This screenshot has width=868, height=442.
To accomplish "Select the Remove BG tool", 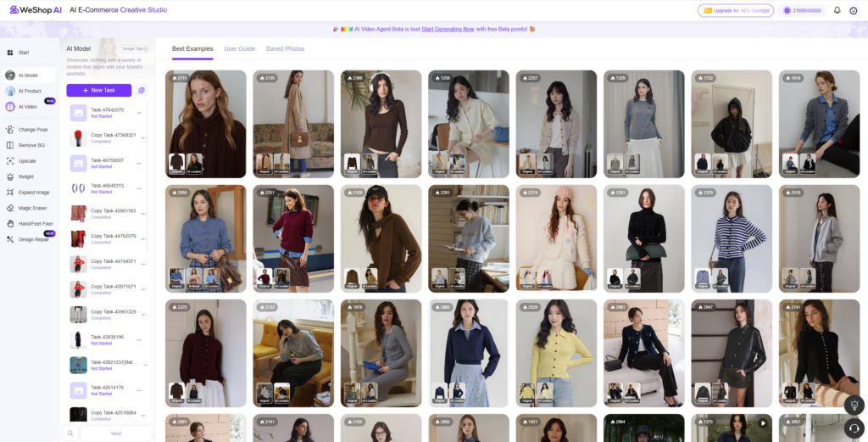I will pos(31,145).
